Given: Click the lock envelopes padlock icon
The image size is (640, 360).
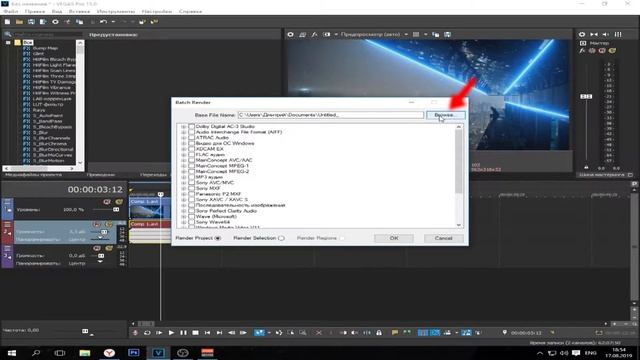Looking at the screenshot, I should (x=379, y=333).
